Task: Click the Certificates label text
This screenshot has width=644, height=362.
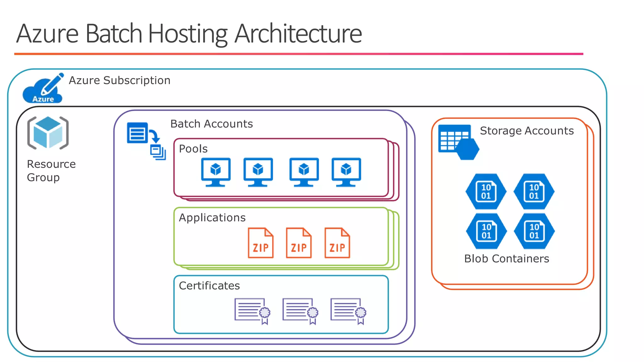Action: coord(209,286)
